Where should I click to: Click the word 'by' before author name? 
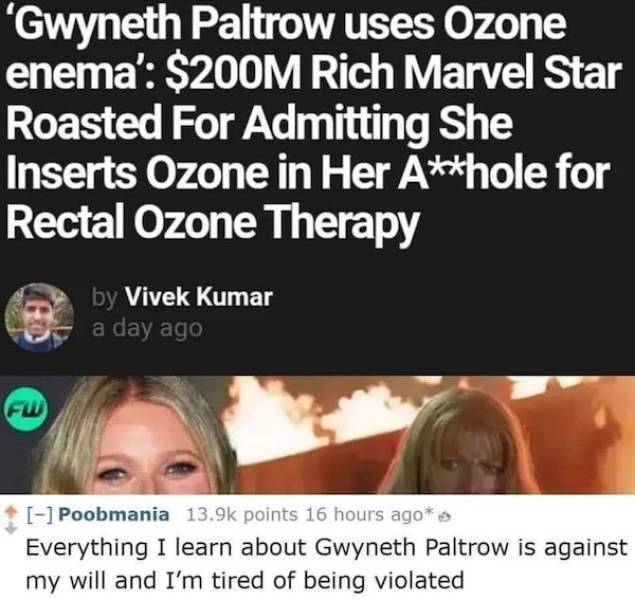[105, 298]
